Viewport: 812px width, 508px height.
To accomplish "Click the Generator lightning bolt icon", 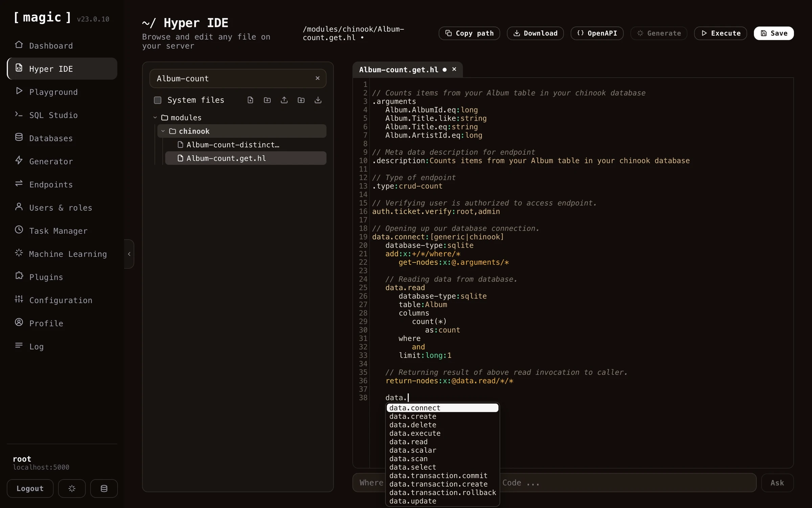I will [19, 160].
